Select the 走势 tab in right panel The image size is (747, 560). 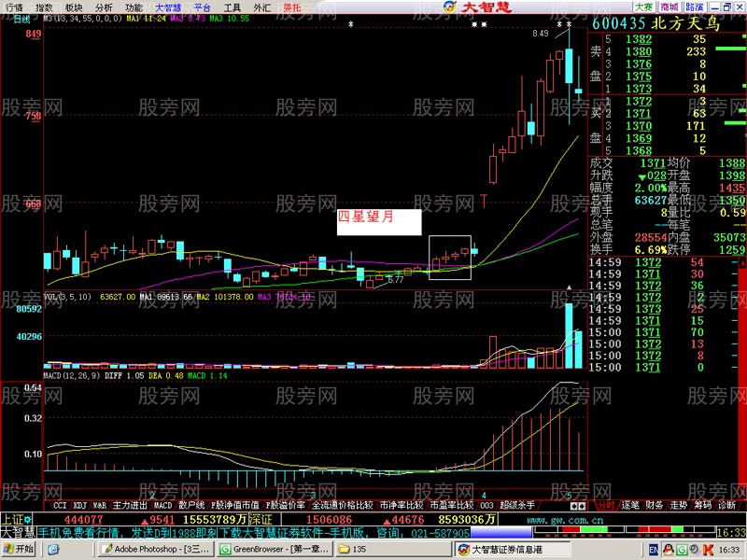pos(679,505)
